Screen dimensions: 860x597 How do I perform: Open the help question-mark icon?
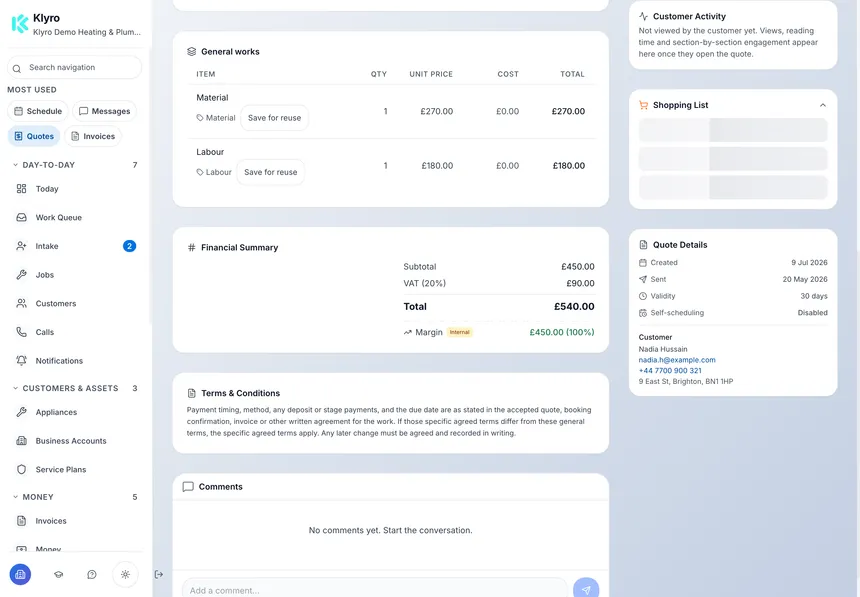click(x=92, y=575)
